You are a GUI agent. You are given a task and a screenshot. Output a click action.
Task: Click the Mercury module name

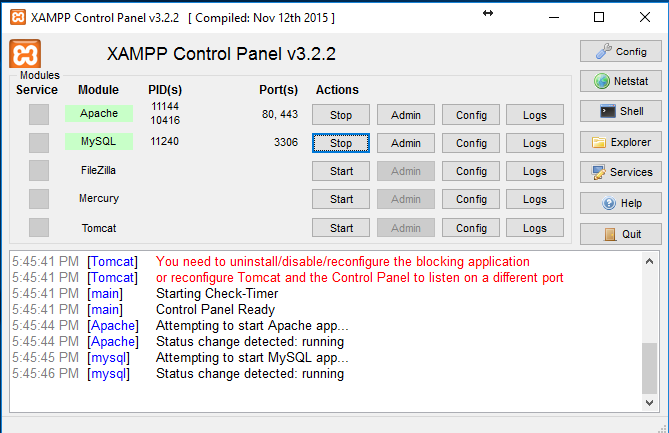coord(99,198)
